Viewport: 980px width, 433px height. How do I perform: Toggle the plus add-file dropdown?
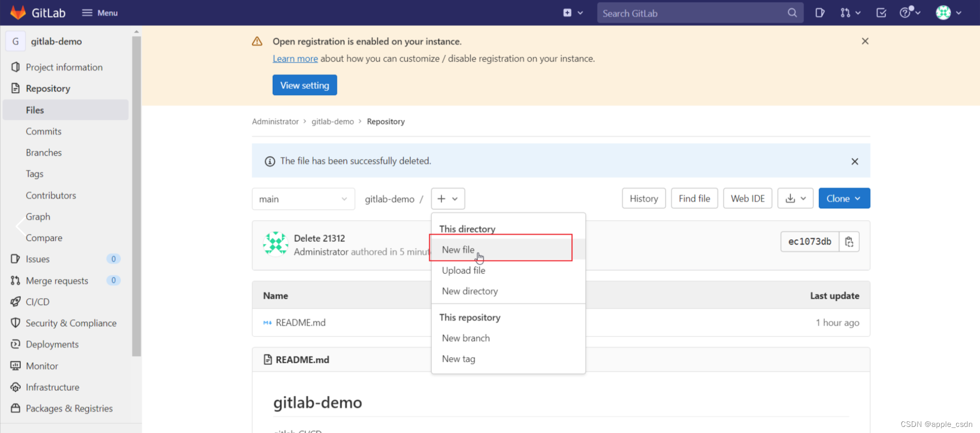tap(448, 199)
